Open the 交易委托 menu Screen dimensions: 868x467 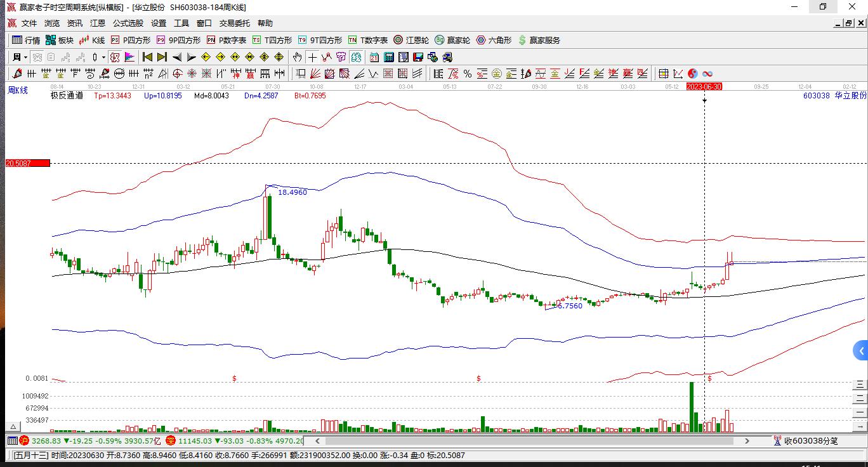click(x=235, y=23)
